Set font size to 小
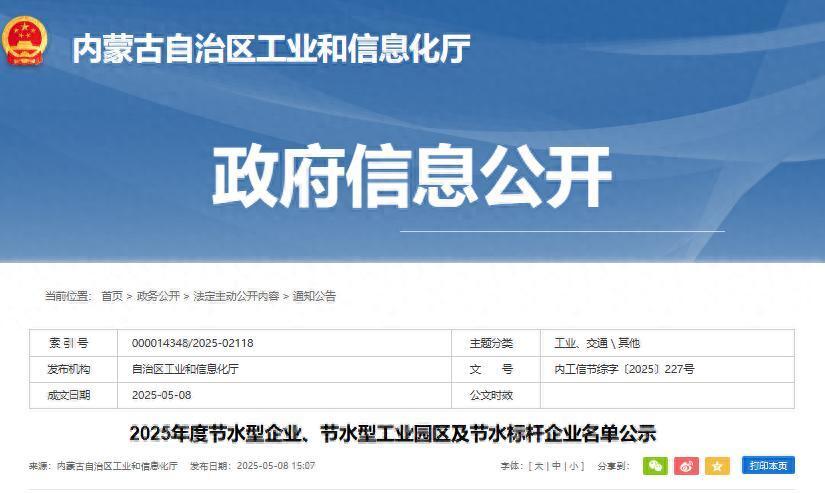Screen dimensions: 825x493 (574, 466)
